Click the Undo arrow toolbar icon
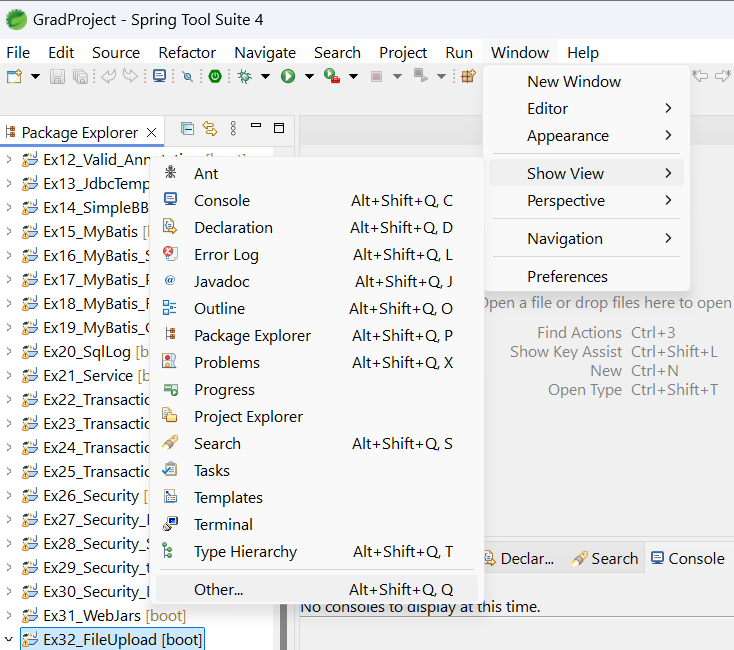Image resolution: width=734 pixels, height=650 pixels. 108,76
